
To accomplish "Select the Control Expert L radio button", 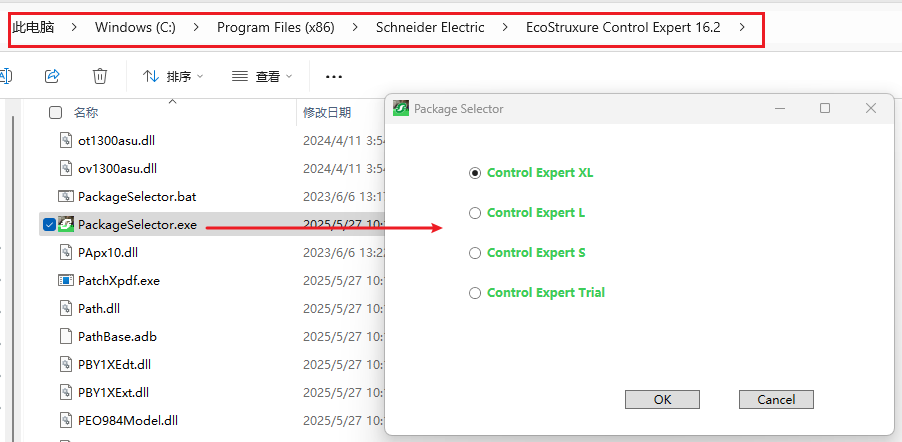I will coord(475,213).
